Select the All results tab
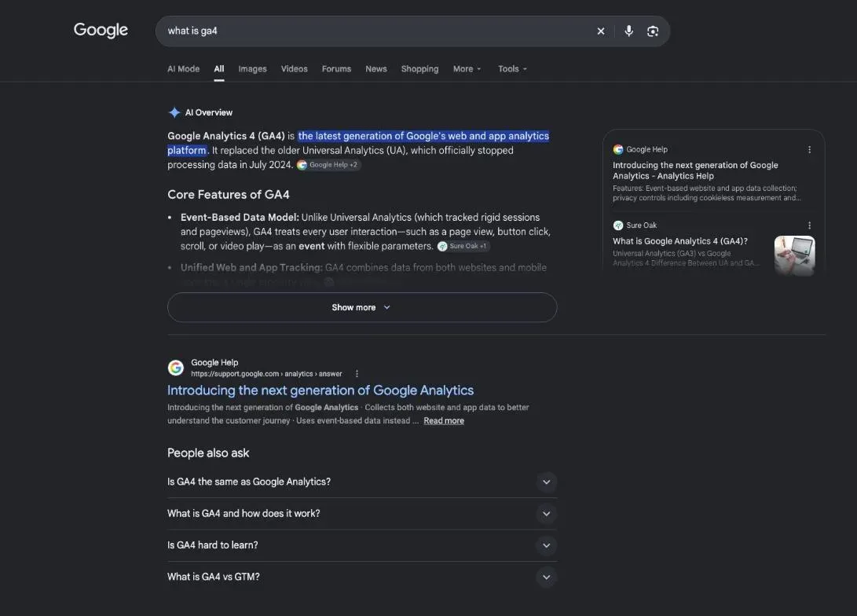 coord(219,69)
